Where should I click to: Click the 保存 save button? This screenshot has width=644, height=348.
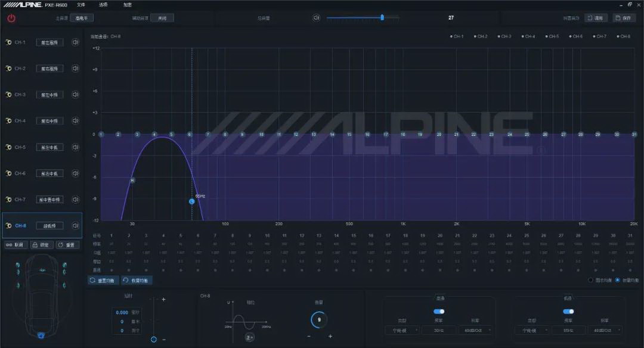coord(624,18)
